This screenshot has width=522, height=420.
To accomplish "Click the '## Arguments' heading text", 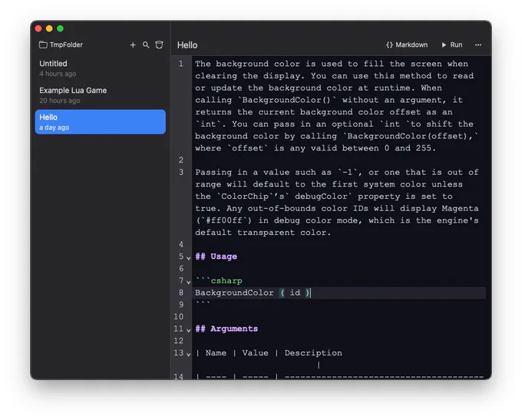I will click(x=226, y=329).
